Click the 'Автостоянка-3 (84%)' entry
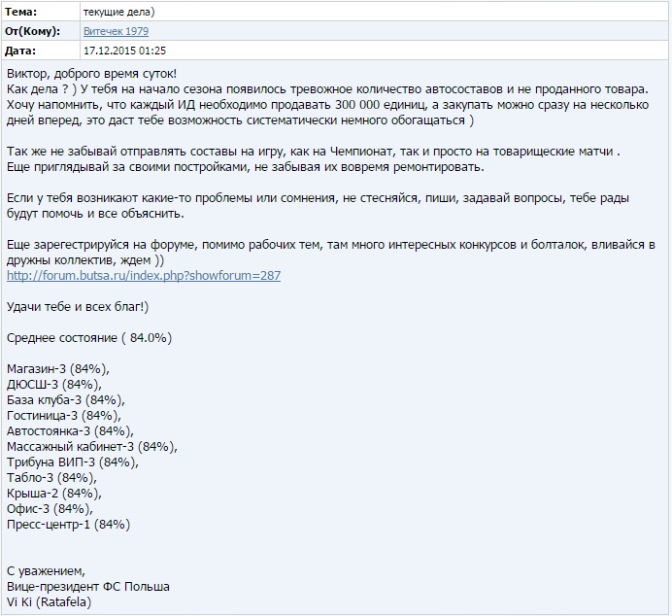Image resolution: width=672 pixels, height=616 pixels. click(70, 431)
